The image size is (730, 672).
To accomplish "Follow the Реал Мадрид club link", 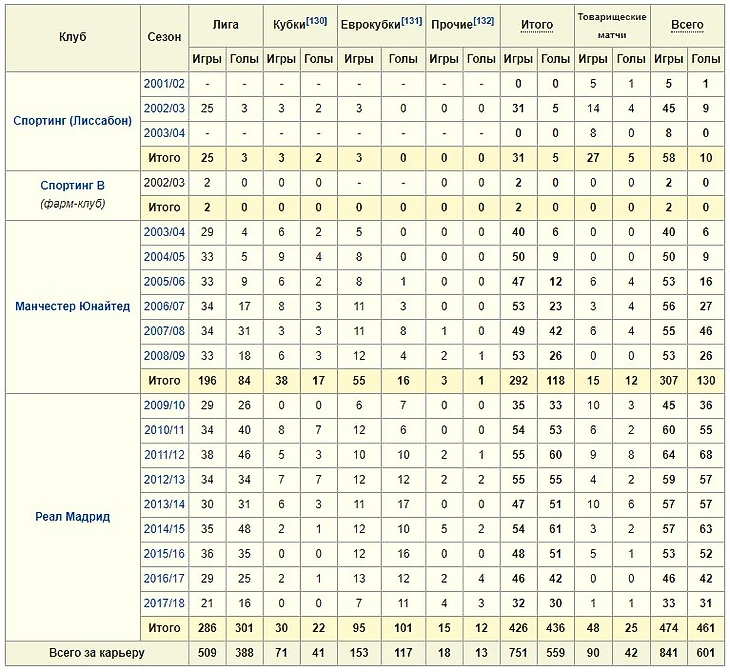I will 73,517.
